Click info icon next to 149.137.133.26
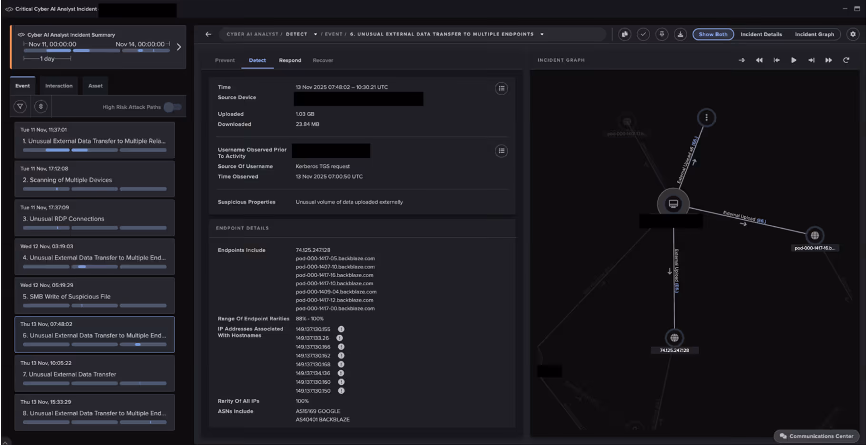Screen dimensions: 868x445 [340, 338]
